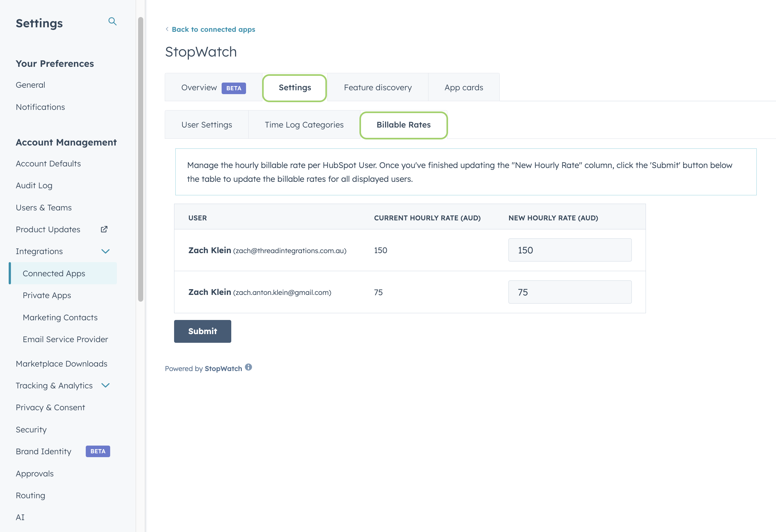Image resolution: width=776 pixels, height=532 pixels.
Task: Open Private Apps in the sidebar
Action: [47, 295]
